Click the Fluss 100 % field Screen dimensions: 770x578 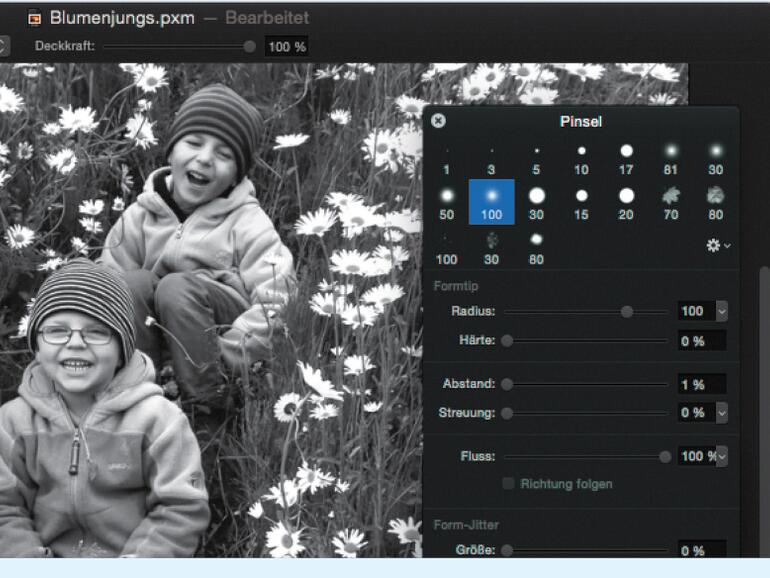697,456
